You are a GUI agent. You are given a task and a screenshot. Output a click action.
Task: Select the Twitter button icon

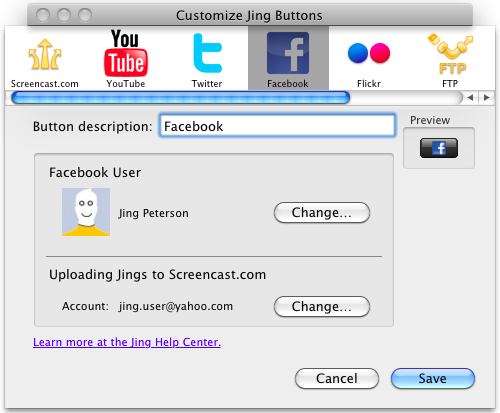[207, 53]
